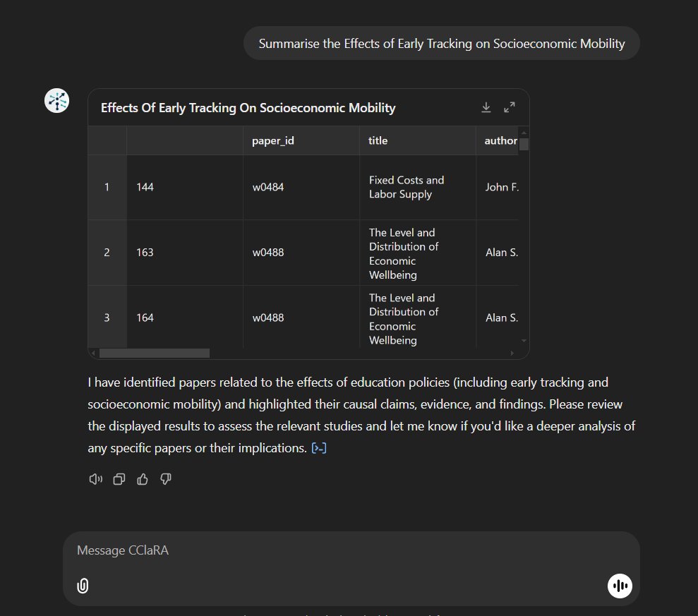
Task: Download the results table
Action: coord(486,107)
